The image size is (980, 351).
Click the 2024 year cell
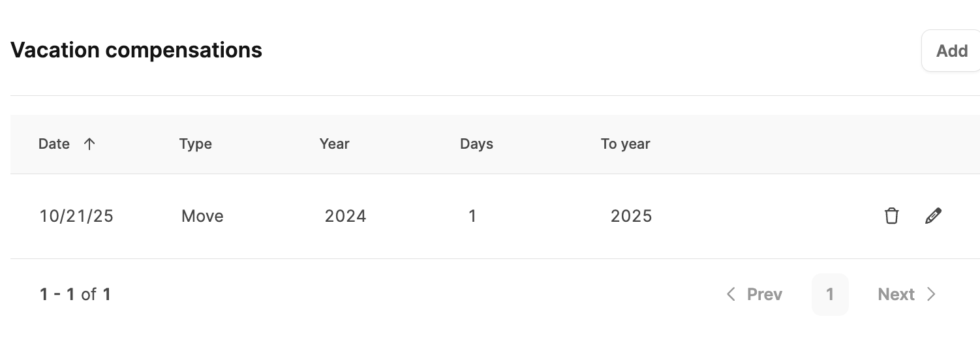pyautogui.click(x=345, y=216)
